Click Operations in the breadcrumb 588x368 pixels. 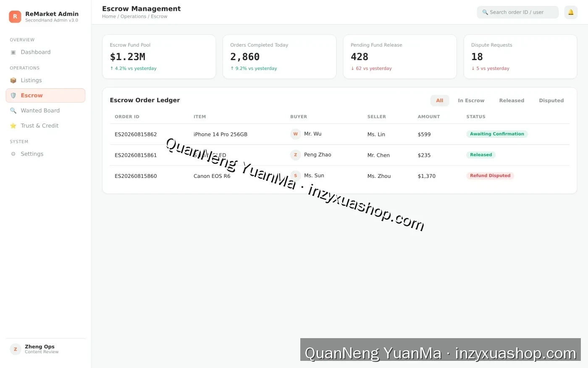(x=133, y=16)
